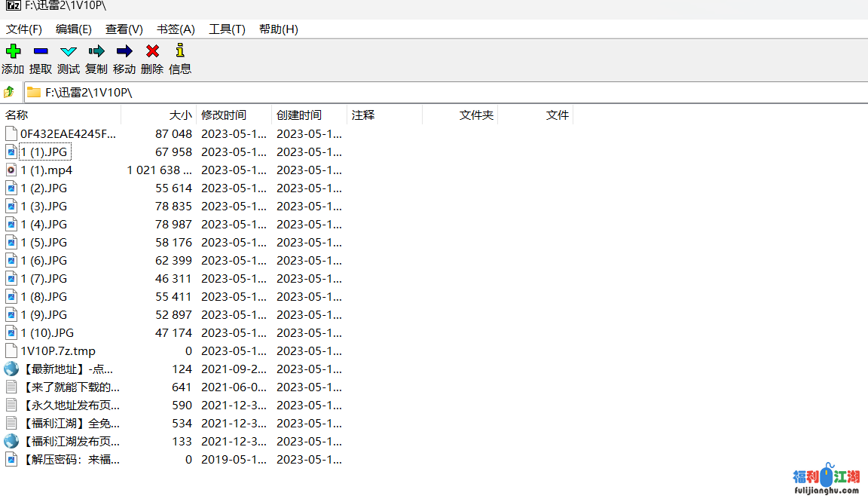
Task: Go up one folder level
Action: (x=9, y=92)
